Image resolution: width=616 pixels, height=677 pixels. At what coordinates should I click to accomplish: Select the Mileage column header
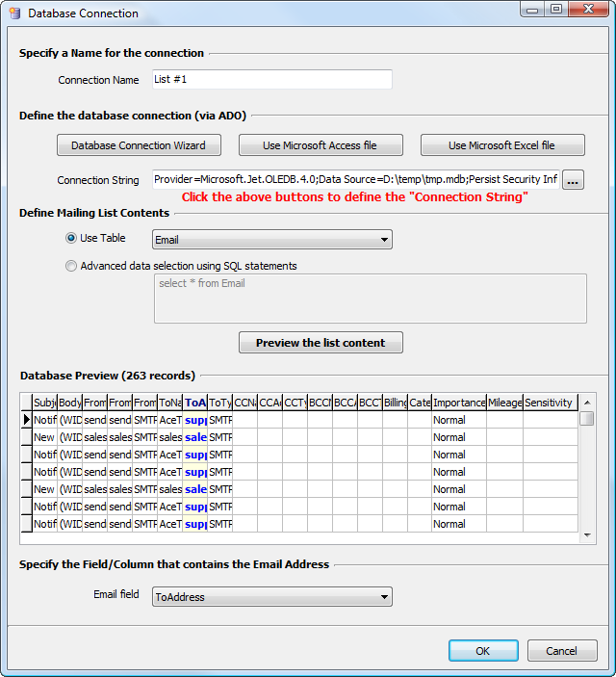click(x=504, y=403)
